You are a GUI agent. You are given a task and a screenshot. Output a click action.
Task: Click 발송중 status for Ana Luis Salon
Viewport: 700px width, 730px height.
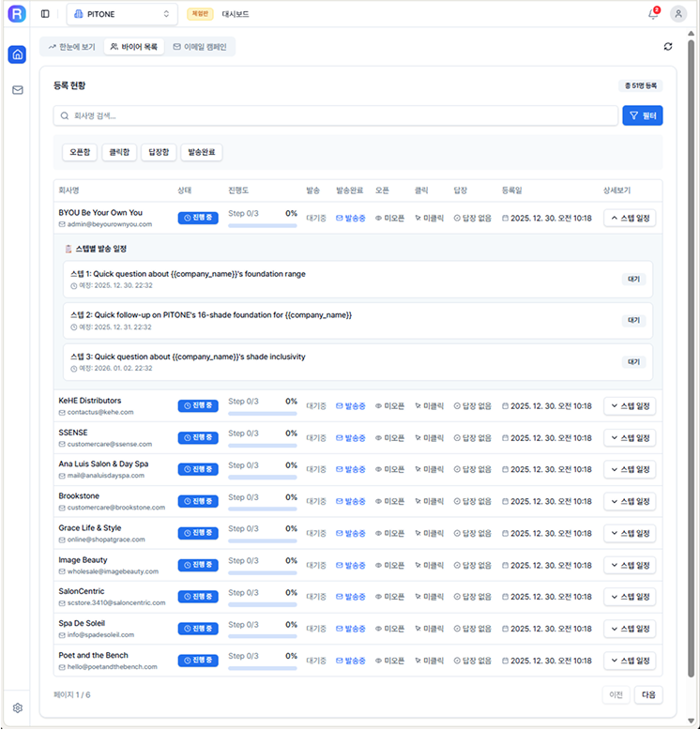click(350, 469)
